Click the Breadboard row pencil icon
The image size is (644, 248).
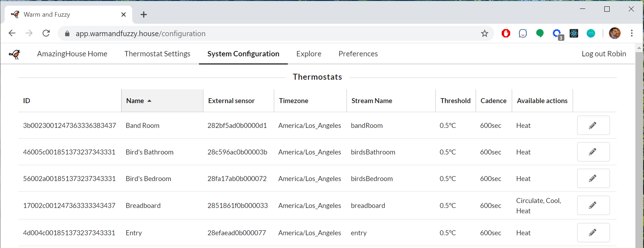tap(593, 205)
